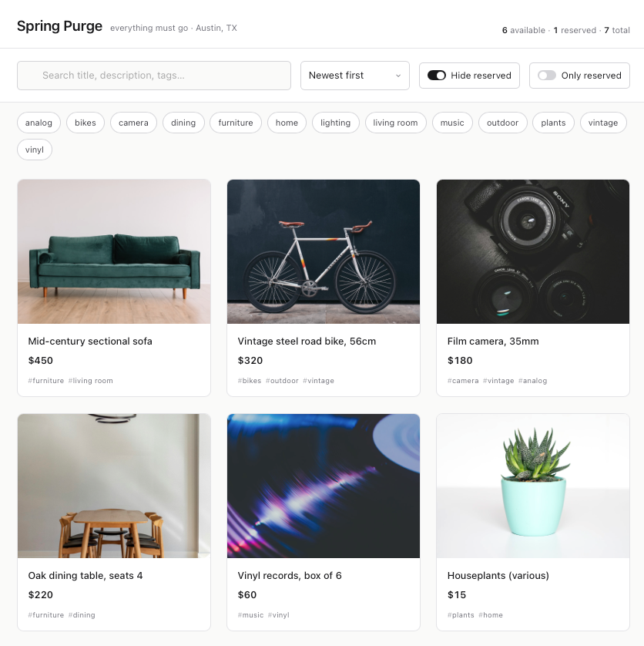Filter listings by the bikes chip in tag bar
The height and width of the screenshot is (646, 644).
click(86, 123)
